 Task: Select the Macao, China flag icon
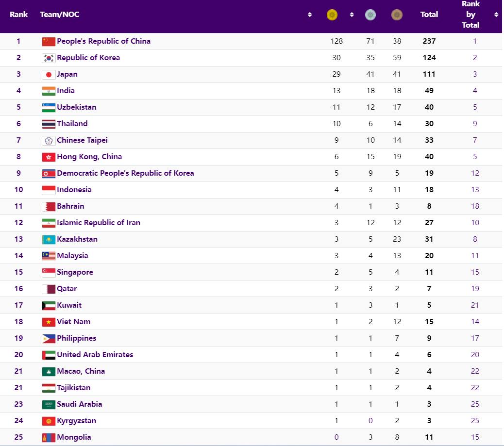(x=49, y=371)
